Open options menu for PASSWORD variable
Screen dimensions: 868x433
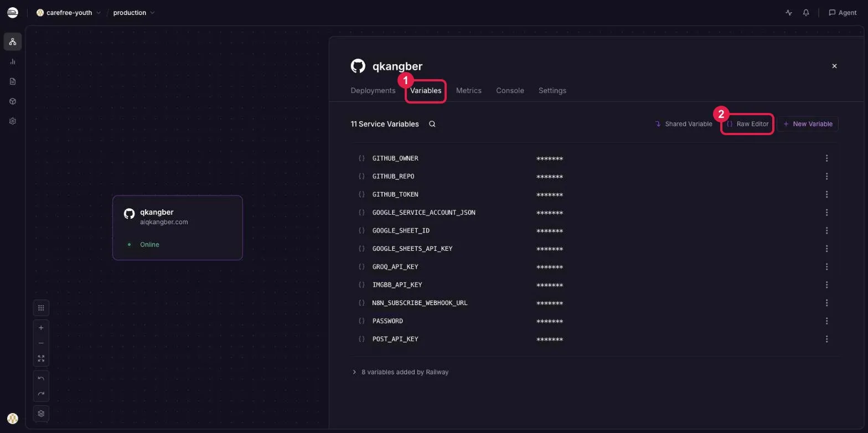[826, 321]
